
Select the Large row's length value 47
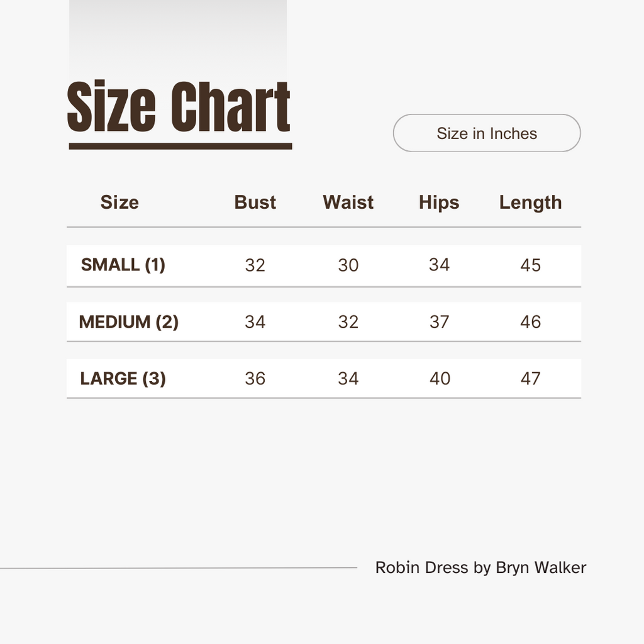pos(530,379)
